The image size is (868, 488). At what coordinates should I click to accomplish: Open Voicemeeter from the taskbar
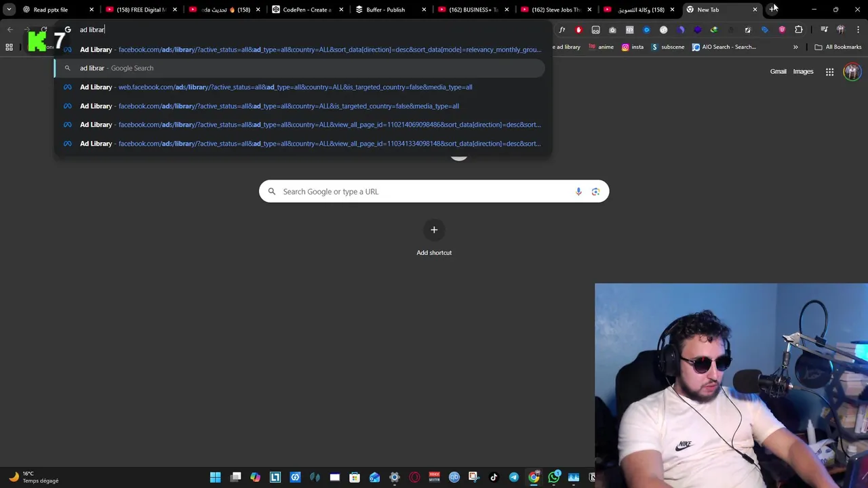coord(434,477)
